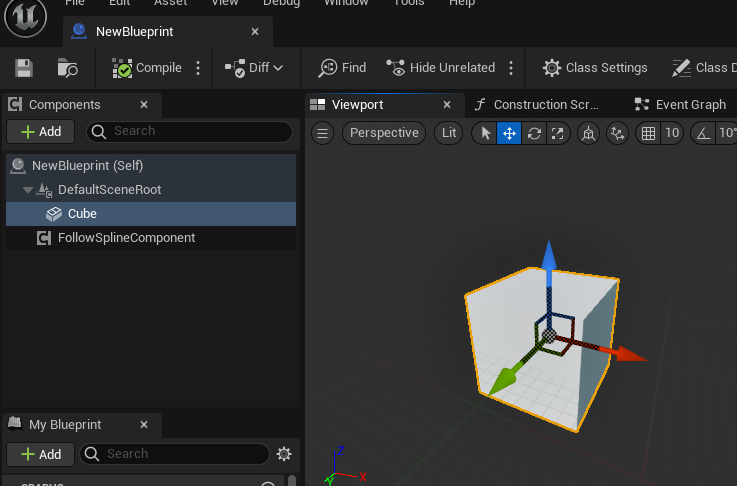Open Compile options three-dot menu
This screenshot has height=486, width=737.
tap(198, 68)
